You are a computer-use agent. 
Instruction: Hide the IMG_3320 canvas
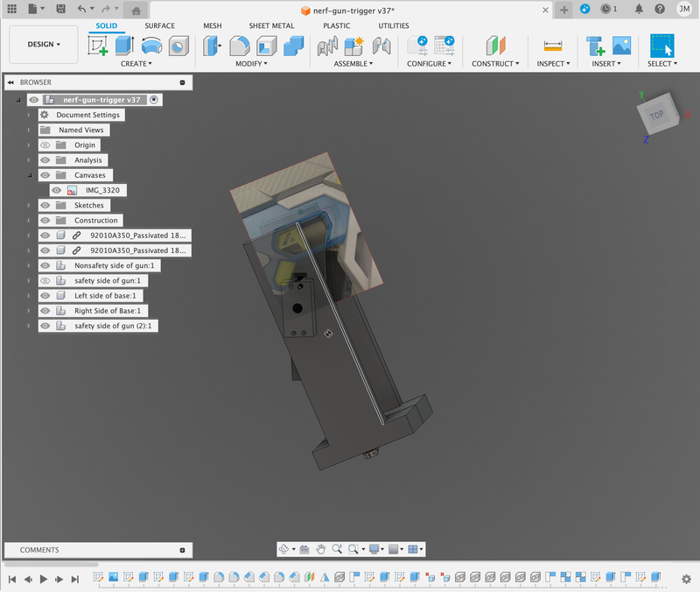coord(54,189)
